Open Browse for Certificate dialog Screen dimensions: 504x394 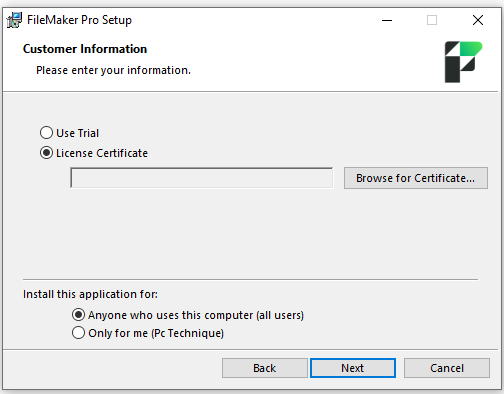click(416, 178)
